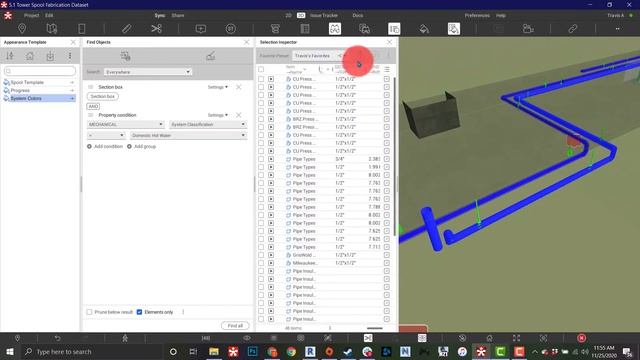The image size is (640, 360).
Task: Open the Share menu
Action: (x=178, y=16)
